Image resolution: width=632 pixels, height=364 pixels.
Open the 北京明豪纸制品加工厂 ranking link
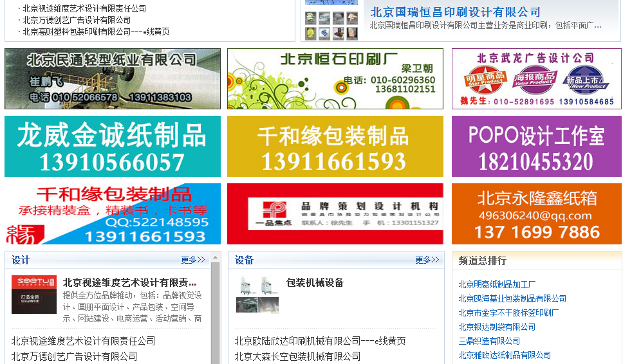point(497,284)
